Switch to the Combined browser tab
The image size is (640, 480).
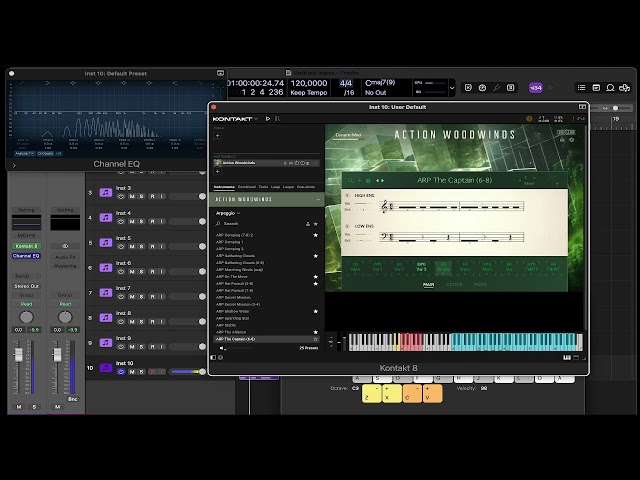tap(247, 187)
